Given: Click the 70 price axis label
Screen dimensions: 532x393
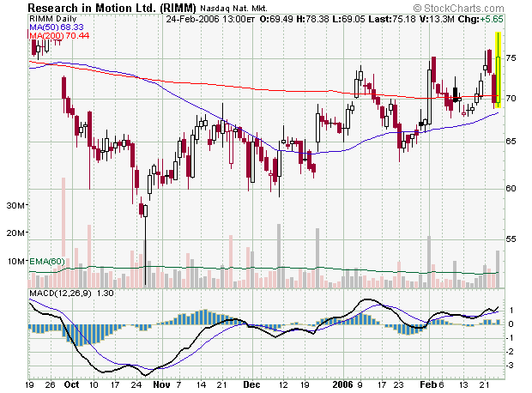Looking at the screenshot, I should pyautogui.click(x=511, y=99).
